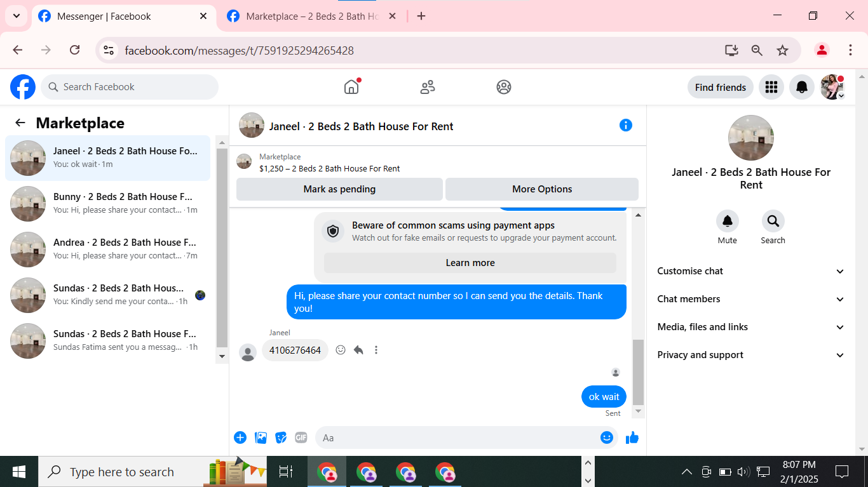Screen dimensions: 868x487
Task: Open Sundas Fatima sent you a message conversation
Action: tap(107, 341)
